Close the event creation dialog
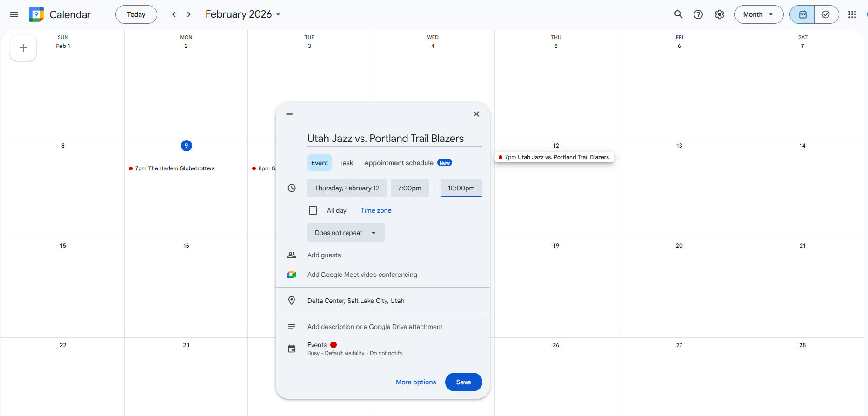This screenshot has width=868, height=416. coord(476,114)
